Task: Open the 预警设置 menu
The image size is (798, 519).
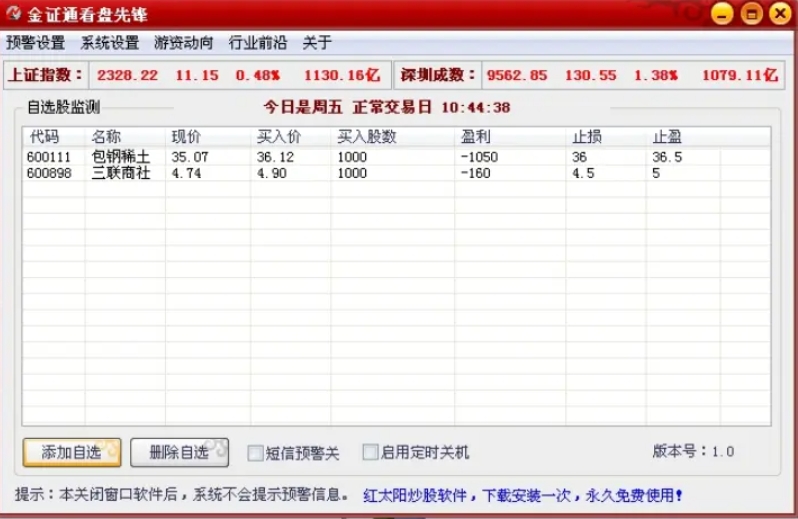Action: [x=35, y=43]
